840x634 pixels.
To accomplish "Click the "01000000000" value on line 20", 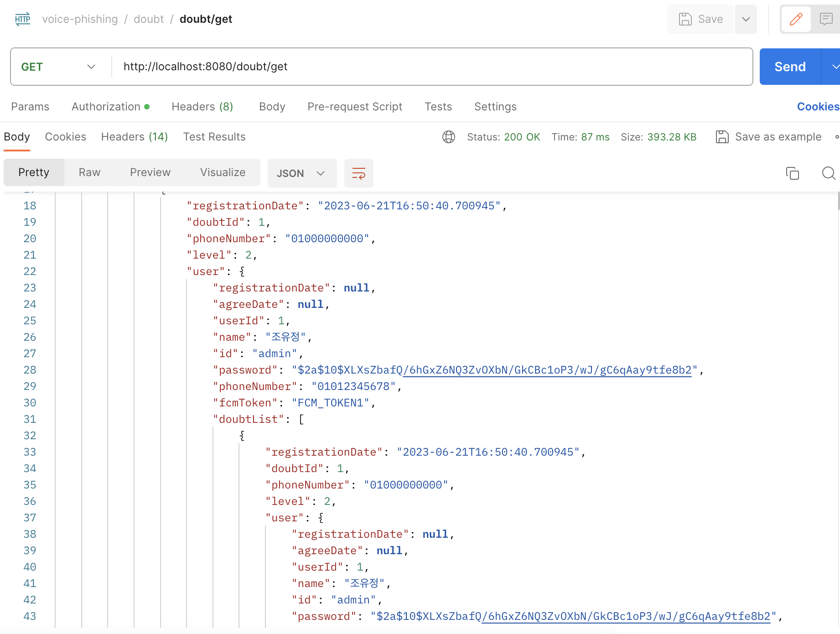I will pos(327,239).
